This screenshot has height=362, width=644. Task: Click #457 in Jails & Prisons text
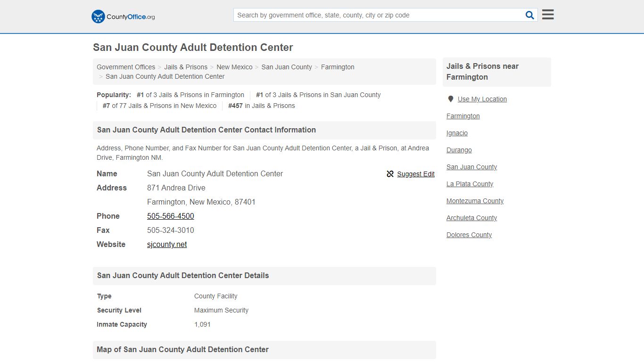262,106
